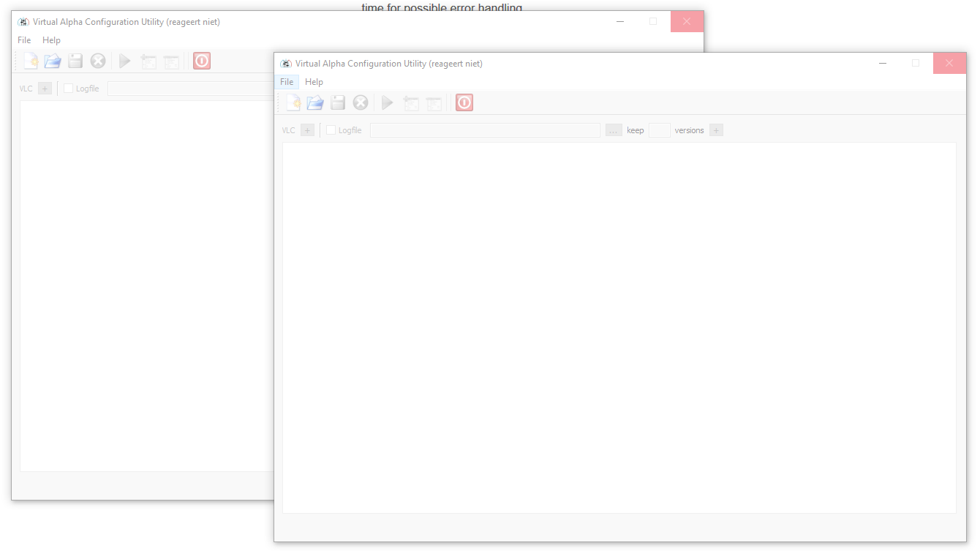Click the ellipsis browse button before keep

point(614,130)
